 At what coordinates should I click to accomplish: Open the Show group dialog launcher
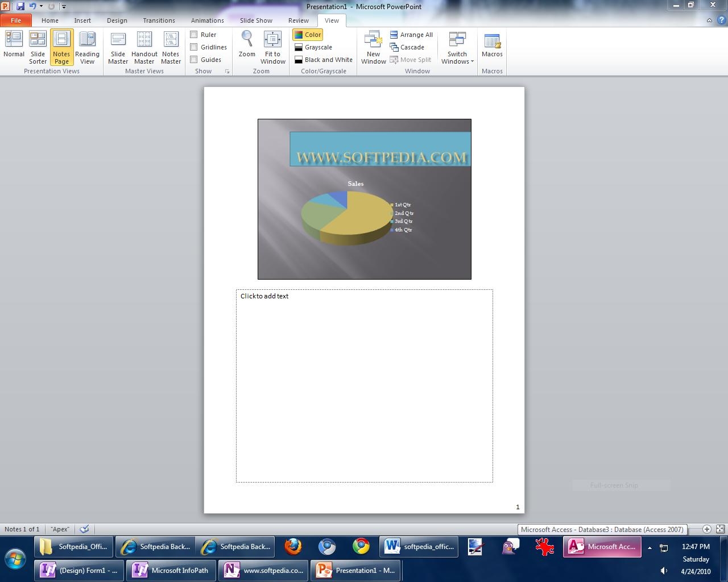(227, 72)
